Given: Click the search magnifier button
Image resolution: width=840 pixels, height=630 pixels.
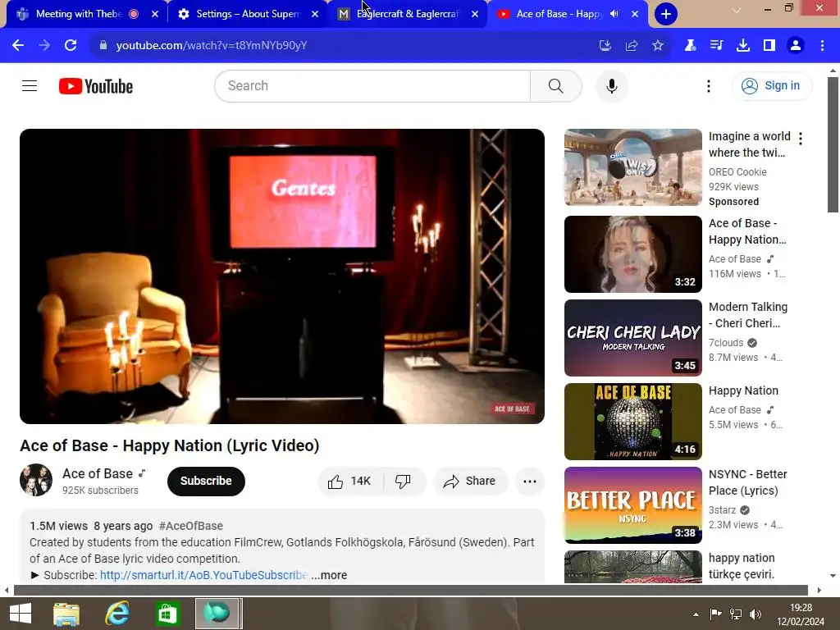Looking at the screenshot, I should (555, 85).
